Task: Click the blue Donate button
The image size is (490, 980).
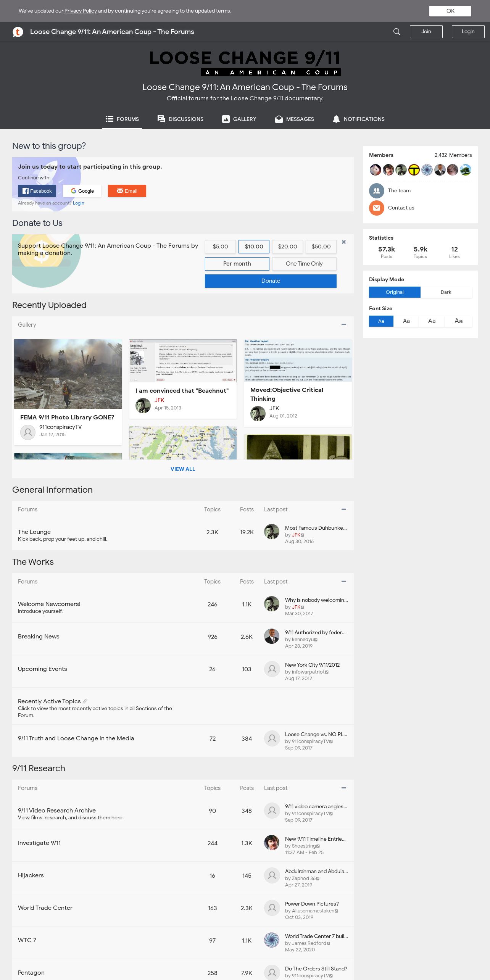Action: click(x=271, y=281)
